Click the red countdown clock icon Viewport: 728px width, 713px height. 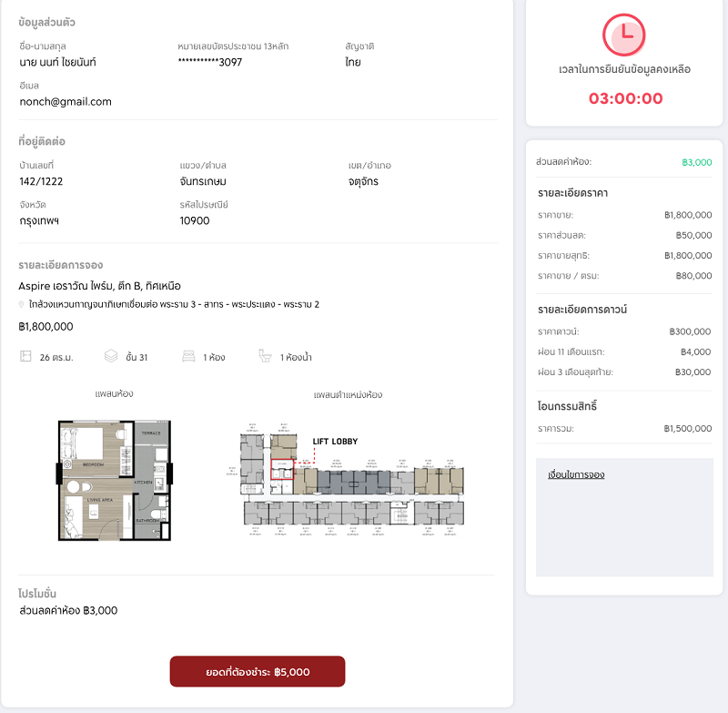[623, 35]
